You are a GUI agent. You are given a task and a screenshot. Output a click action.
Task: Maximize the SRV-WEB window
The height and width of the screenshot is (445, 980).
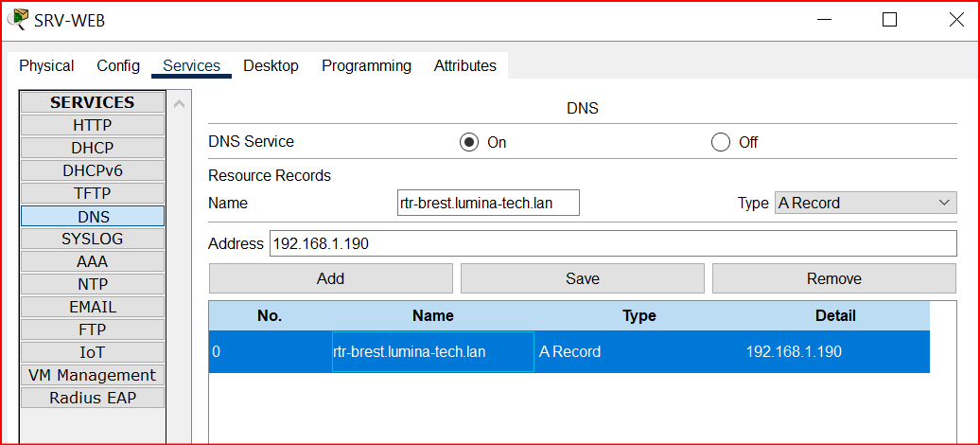tap(889, 20)
